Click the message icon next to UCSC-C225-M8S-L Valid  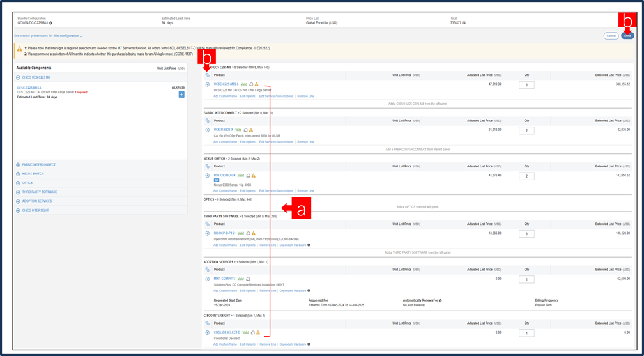tap(251, 84)
